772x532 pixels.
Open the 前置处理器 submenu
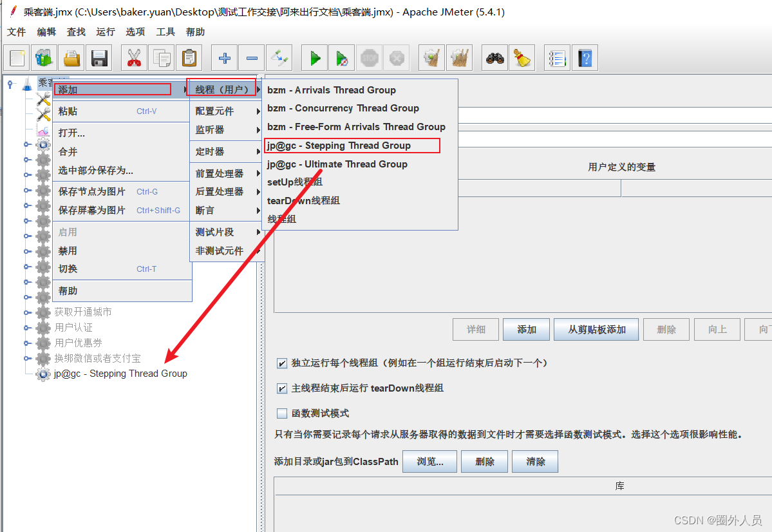click(x=227, y=173)
